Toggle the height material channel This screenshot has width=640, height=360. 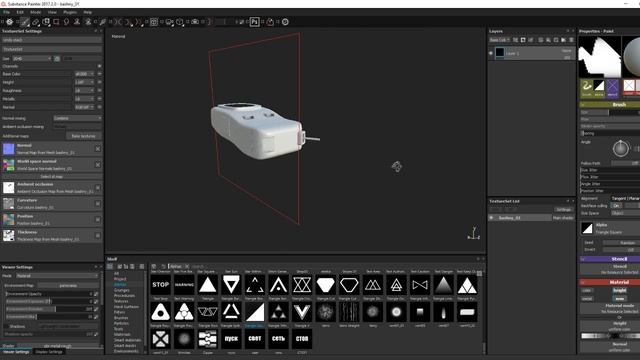click(619, 291)
